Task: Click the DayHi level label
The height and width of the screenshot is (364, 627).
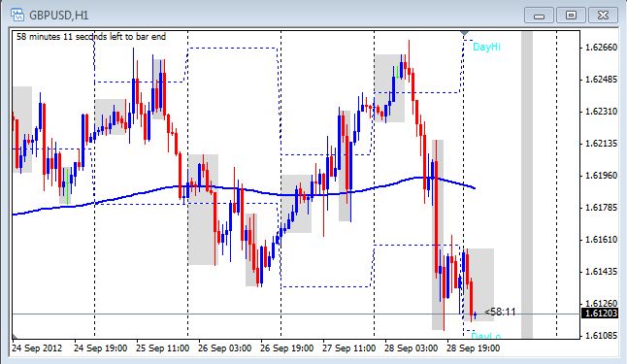Action: coord(486,47)
